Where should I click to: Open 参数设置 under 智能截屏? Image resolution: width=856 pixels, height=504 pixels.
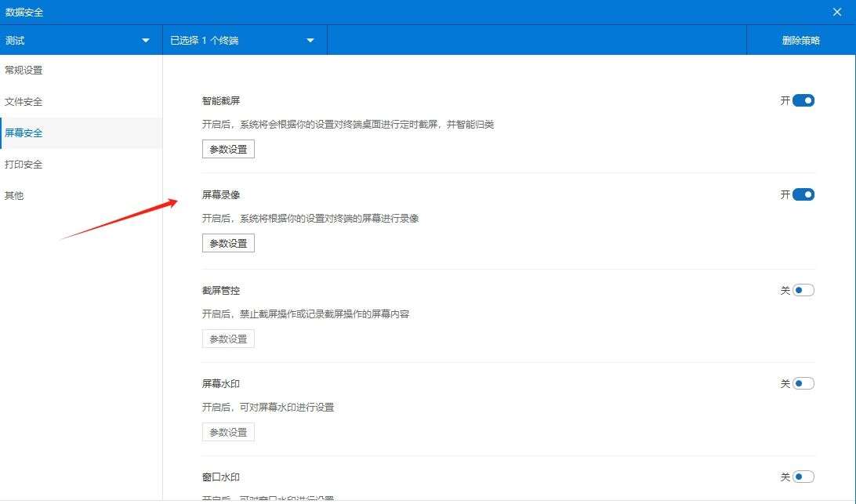coord(228,148)
